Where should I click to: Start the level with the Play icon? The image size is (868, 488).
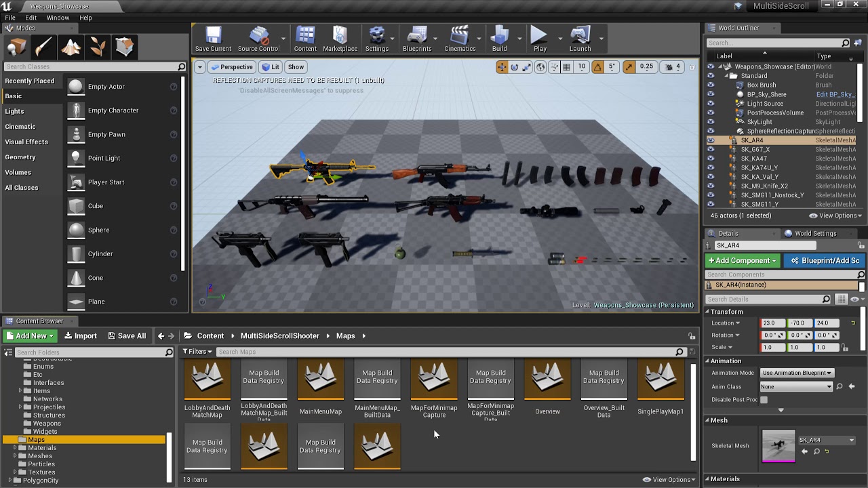tap(540, 39)
